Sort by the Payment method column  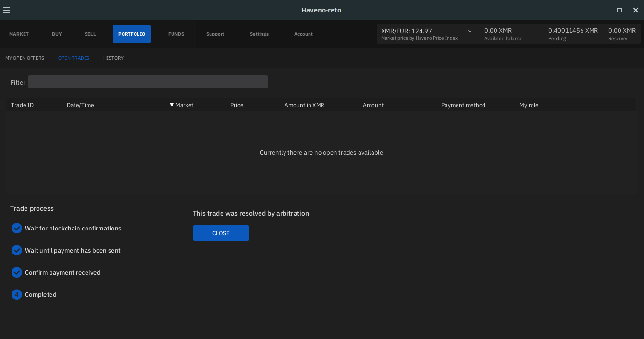463,105
